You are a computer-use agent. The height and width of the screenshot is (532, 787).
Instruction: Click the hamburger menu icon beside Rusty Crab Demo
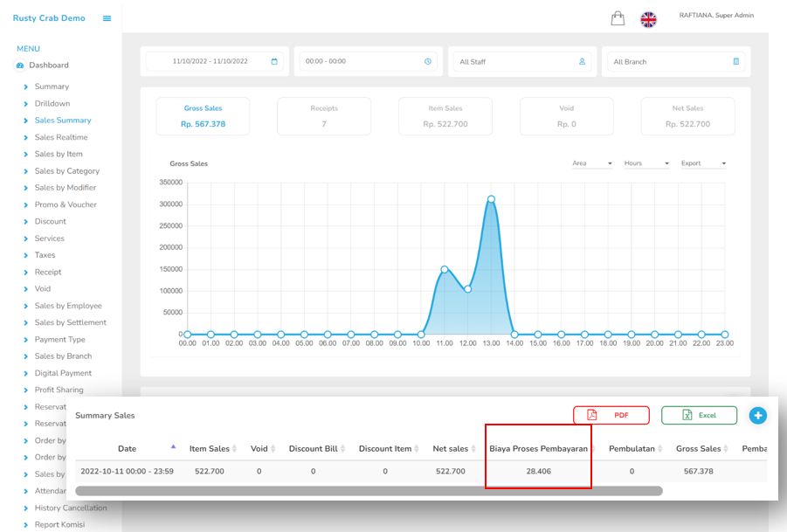coord(107,18)
